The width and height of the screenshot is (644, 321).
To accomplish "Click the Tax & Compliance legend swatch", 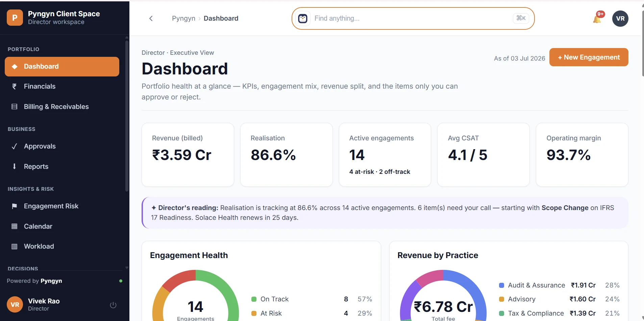I will (x=502, y=314).
